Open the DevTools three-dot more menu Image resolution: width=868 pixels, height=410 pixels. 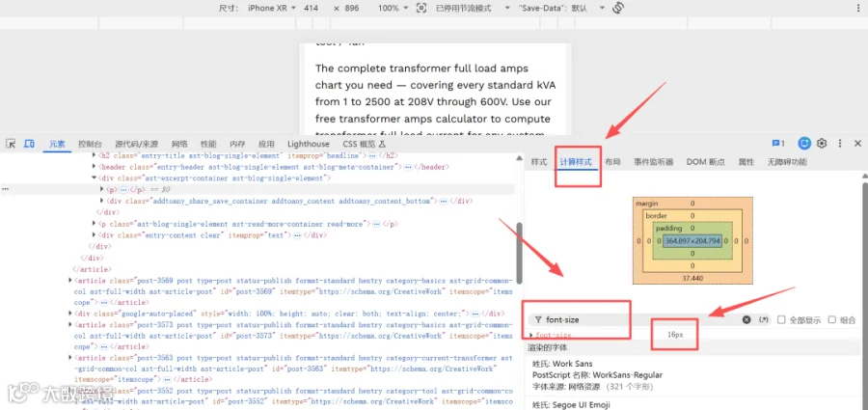pyautogui.click(x=840, y=144)
